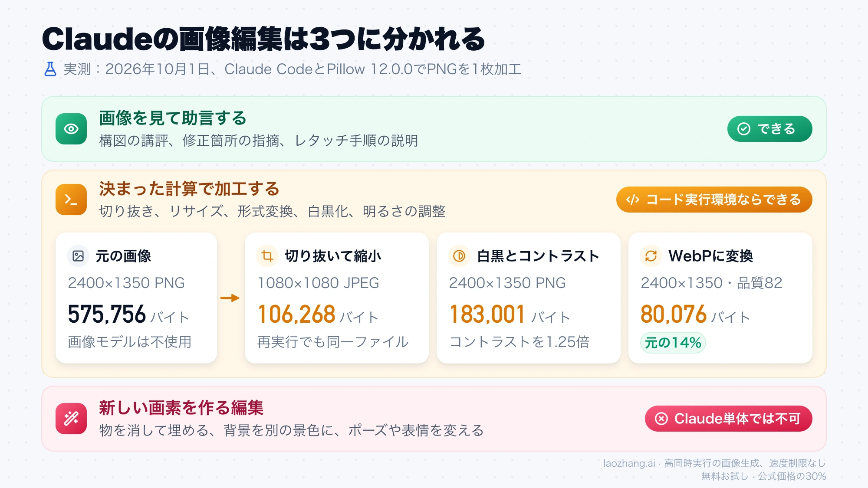This screenshot has height=488, width=868.
Task: Select the 白黒とコントラスト card
Action: click(528, 298)
